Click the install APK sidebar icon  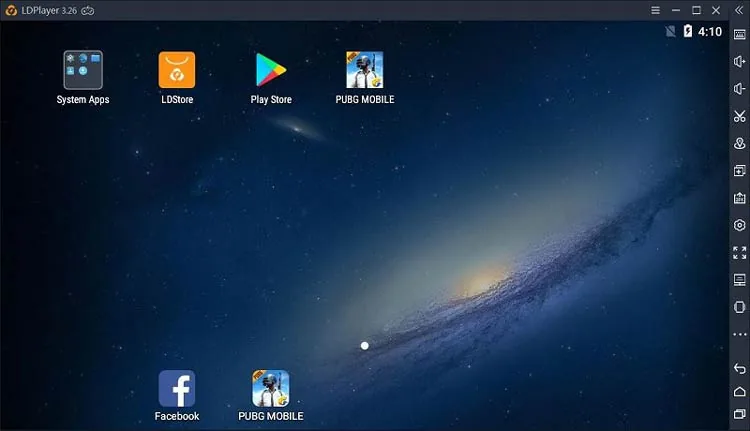pos(739,198)
